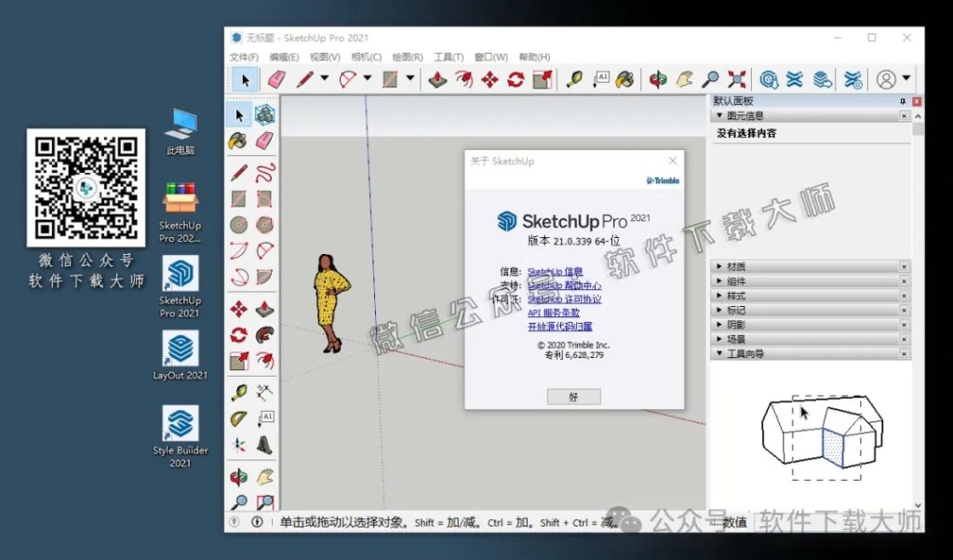Viewport: 953px width, 560px height.
Task: Open the 窗口 menu
Action: point(490,57)
